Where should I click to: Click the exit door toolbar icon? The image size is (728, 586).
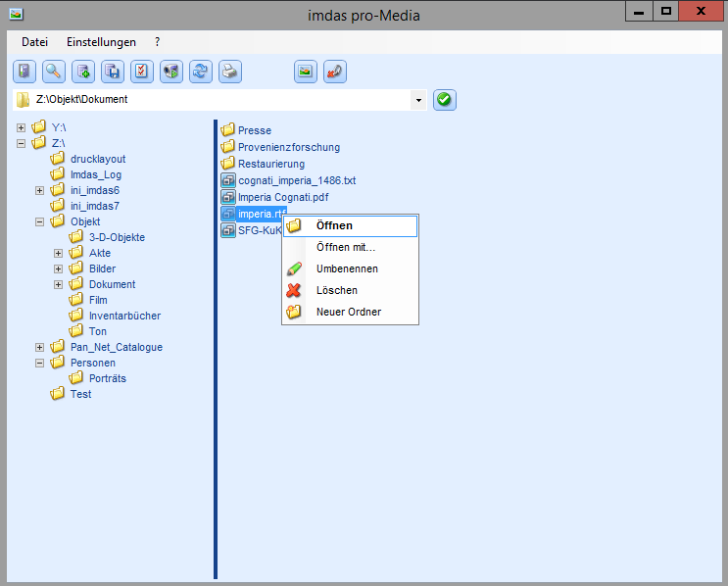pos(24,72)
